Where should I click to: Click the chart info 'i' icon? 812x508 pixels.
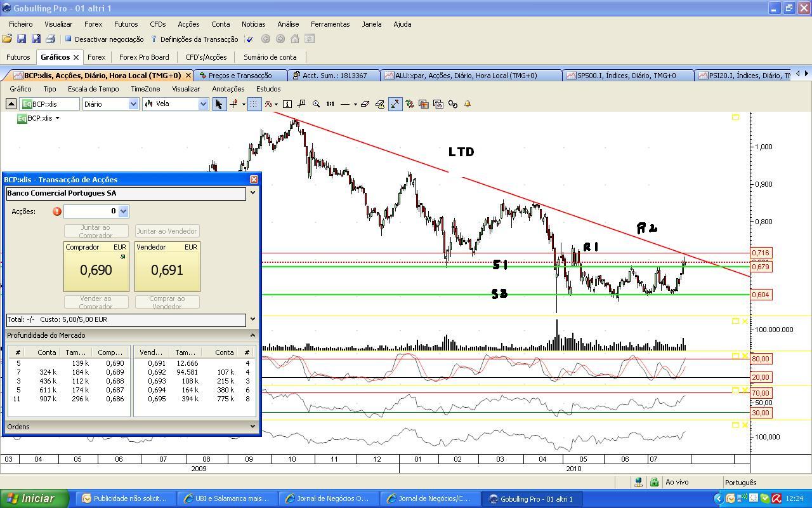click(287, 104)
